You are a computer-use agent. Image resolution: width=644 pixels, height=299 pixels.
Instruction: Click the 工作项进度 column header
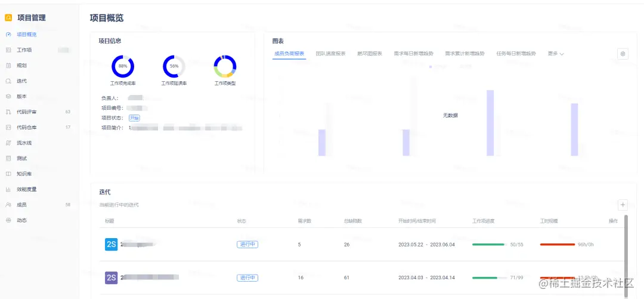click(x=484, y=221)
